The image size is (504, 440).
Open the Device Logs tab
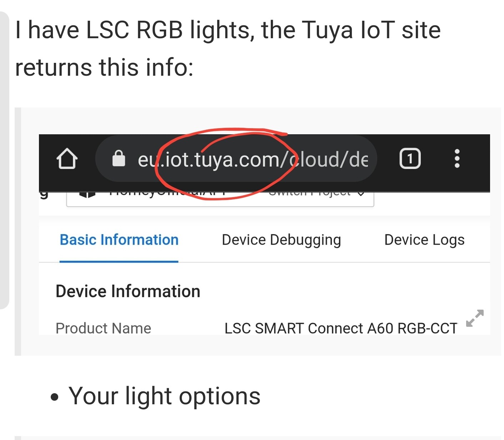[424, 240]
